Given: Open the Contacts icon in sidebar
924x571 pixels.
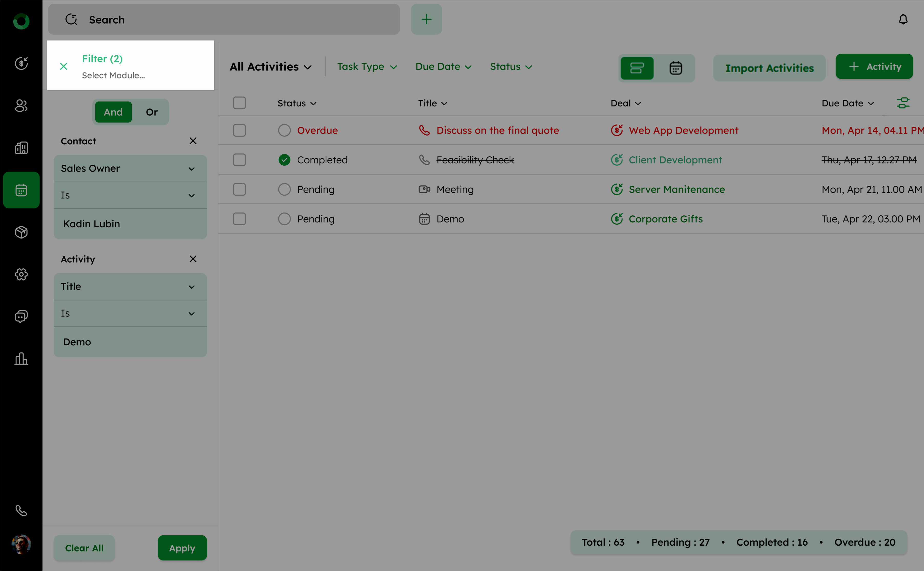Looking at the screenshot, I should pyautogui.click(x=21, y=106).
